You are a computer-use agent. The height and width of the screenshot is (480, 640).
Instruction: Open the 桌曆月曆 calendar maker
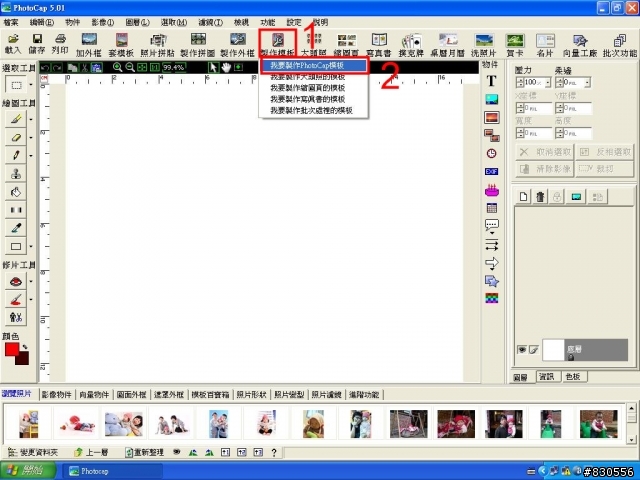click(447, 44)
